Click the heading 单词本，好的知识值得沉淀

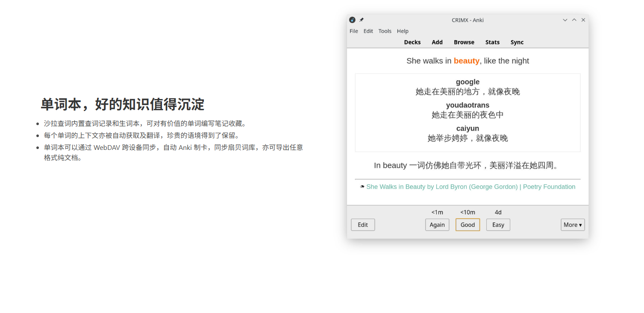point(123,104)
